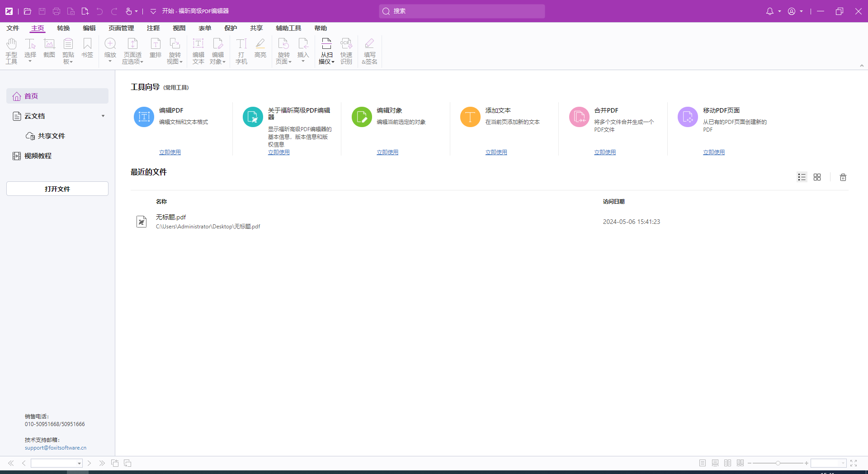Click the Save icon in title bar
Viewport: 868px width, 474px height.
[x=42, y=11]
